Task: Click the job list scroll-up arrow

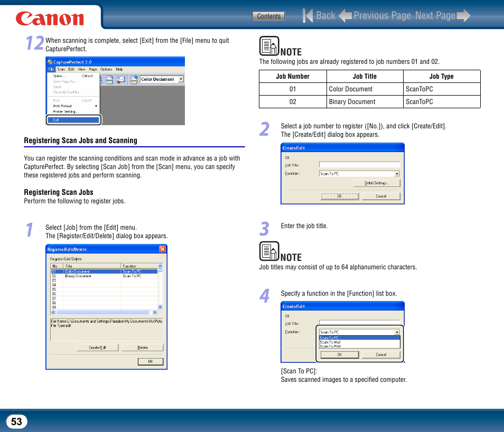Action: coord(160,266)
